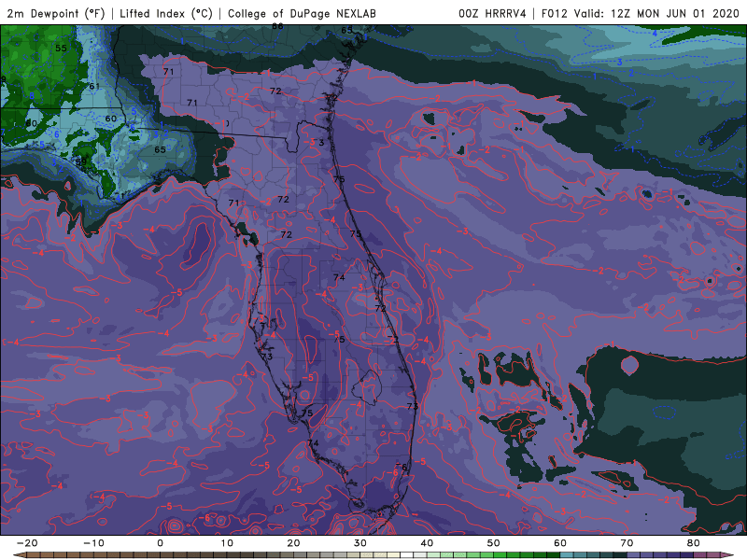Viewport: 747px width, 560px height.
Task: Click the brown colorbar segment below -20
Action: coord(33,555)
